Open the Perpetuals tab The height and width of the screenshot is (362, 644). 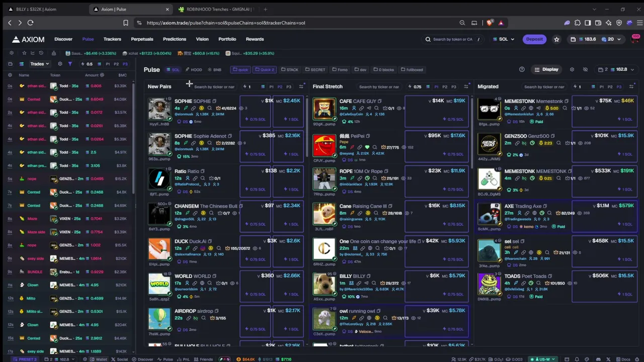142,39
